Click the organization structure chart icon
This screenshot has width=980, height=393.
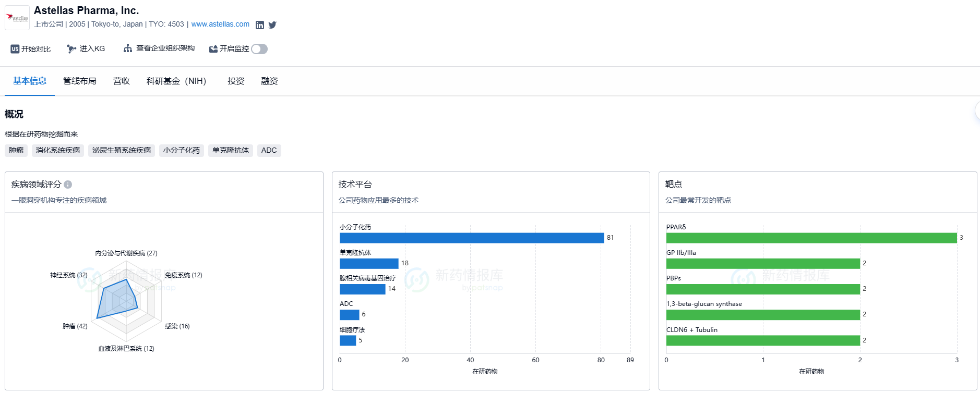[127, 48]
